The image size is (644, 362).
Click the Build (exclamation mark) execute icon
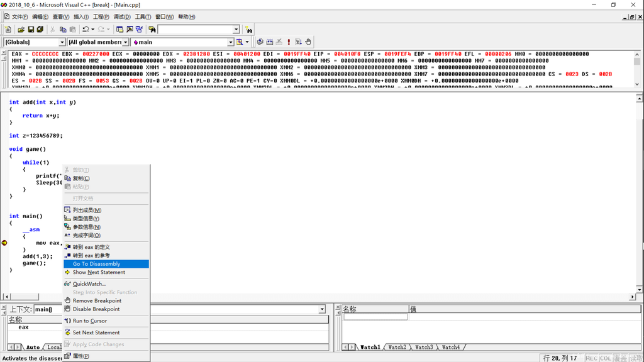(x=289, y=42)
